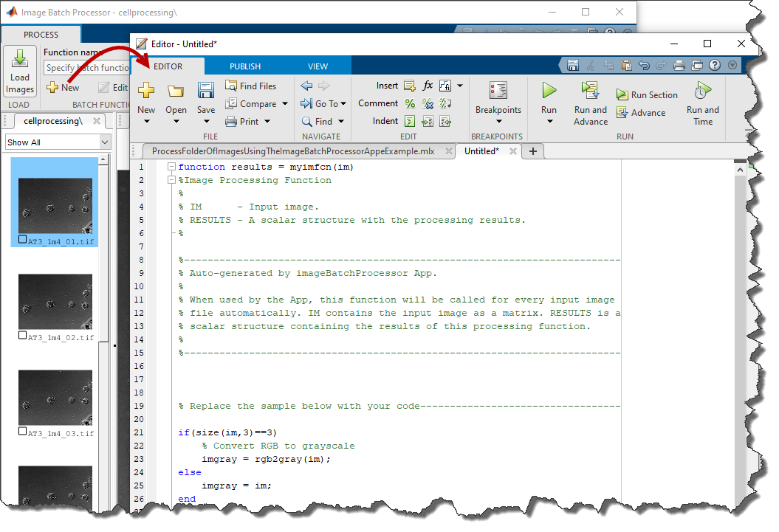Click New in Batch Function section
Screen dimensions: 779x532
pyautogui.click(x=63, y=88)
